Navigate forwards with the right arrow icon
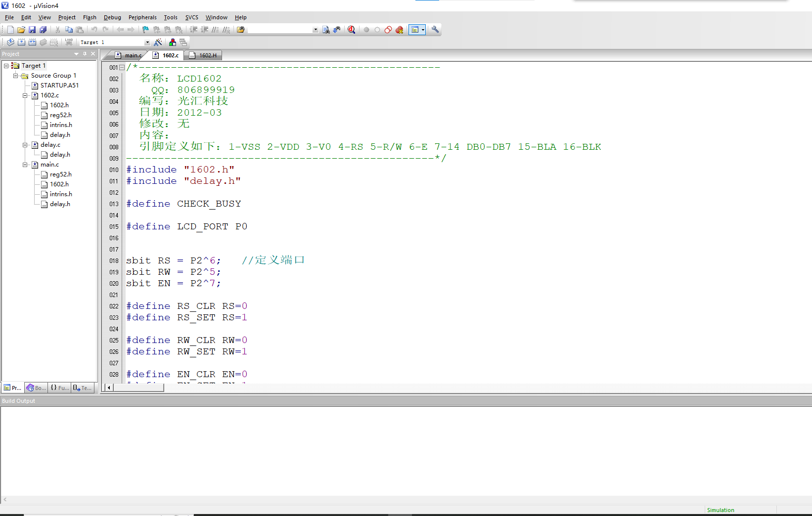Screen dimensions: 812x516 coord(131,30)
